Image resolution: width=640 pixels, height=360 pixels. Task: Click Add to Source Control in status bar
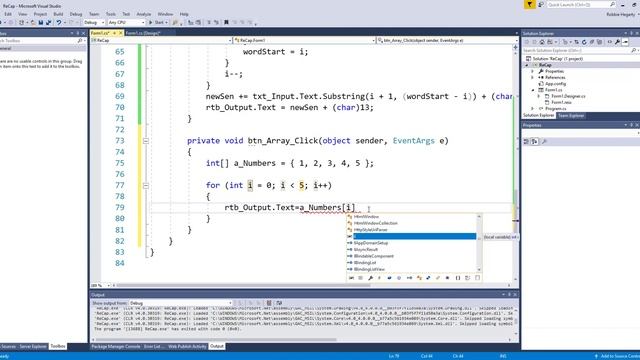click(x=619, y=356)
